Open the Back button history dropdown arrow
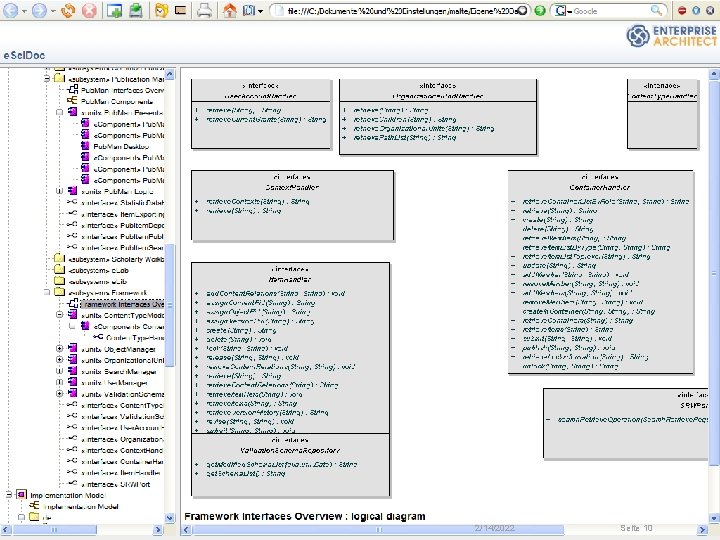The height and width of the screenshot is (540, 720). pos(24,11)
